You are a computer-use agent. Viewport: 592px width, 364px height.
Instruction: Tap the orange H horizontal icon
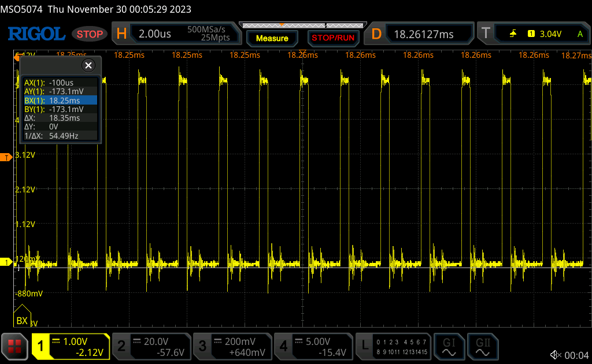(x=121, y=34)
